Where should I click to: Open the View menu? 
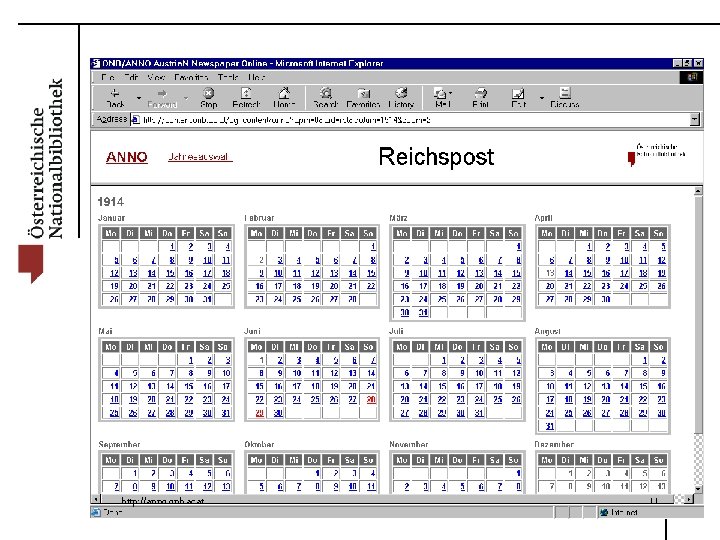pyautogui.click(x=156, y=77)
